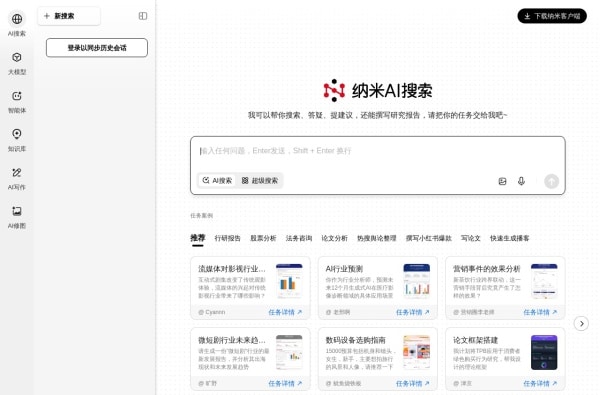Viewport: 600px width, 395px height.
Task: Click thumbnail on 论文框架搭建 card
Action: click(544, 353)
